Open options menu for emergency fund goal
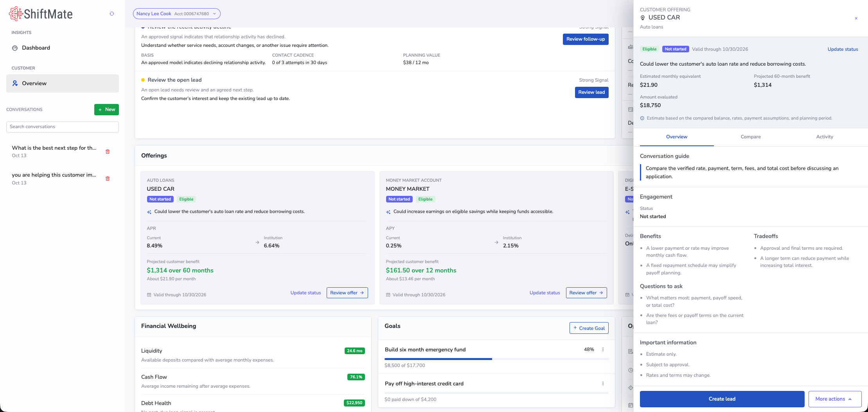Screen dimensions: 868x412 [603, 349]
